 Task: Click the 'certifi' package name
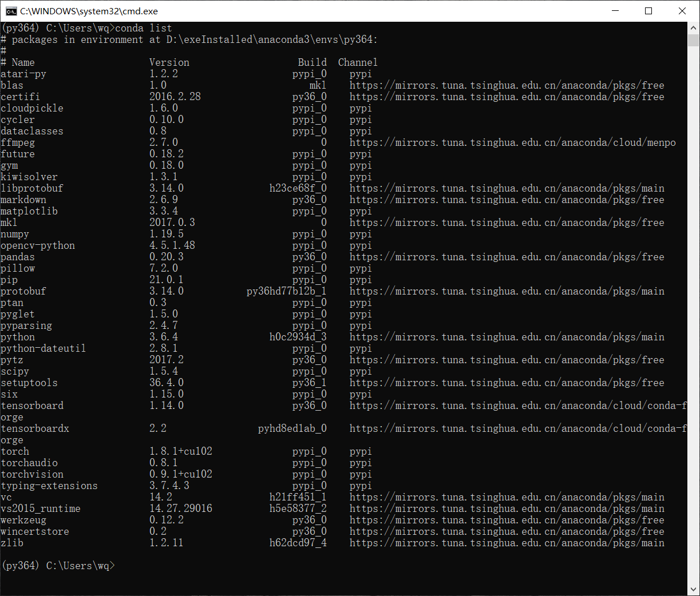(x=21, y=97)
